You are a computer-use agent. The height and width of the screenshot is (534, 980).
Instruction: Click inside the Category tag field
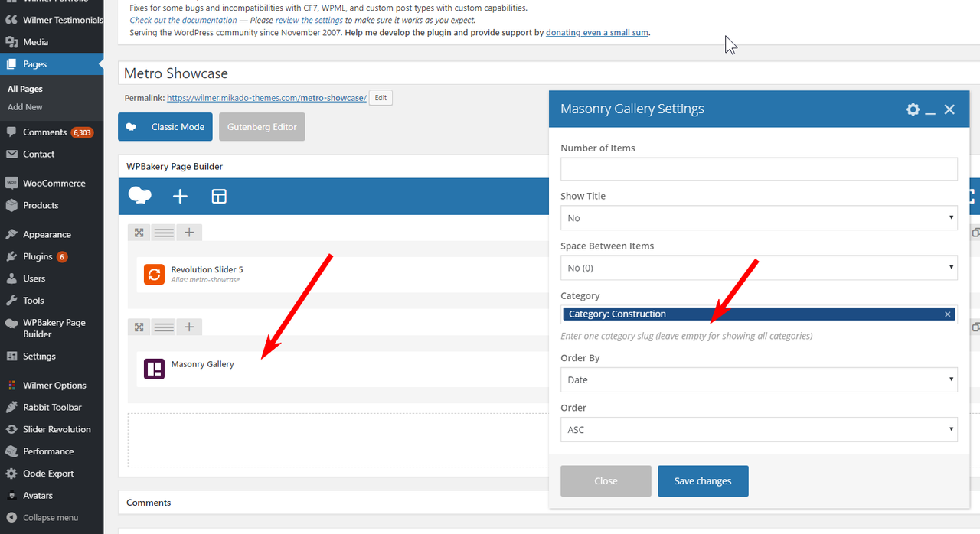pyautogui.click(x=759, y=314)
